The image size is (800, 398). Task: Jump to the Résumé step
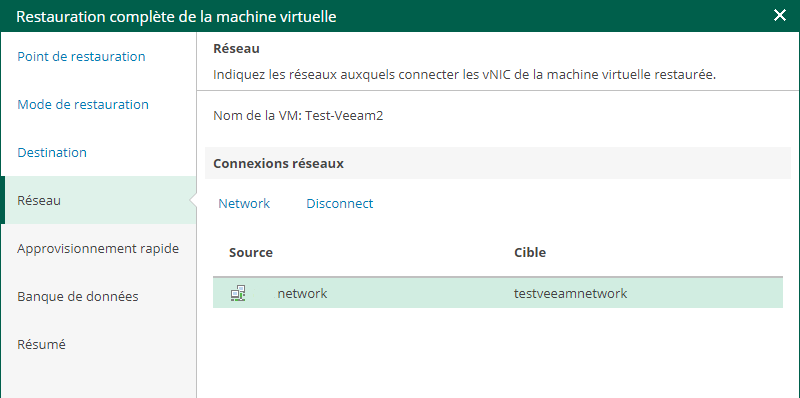[41, 344]
